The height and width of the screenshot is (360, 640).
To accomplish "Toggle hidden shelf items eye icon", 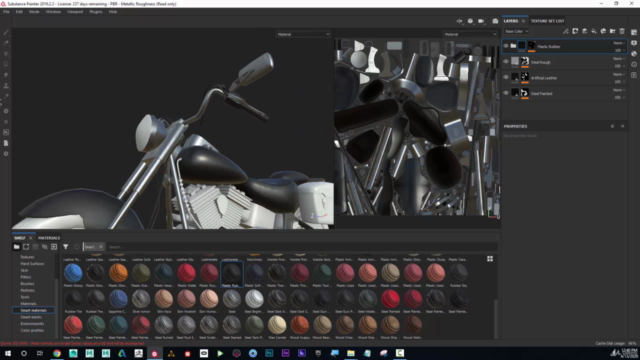I will coord(44,247).
